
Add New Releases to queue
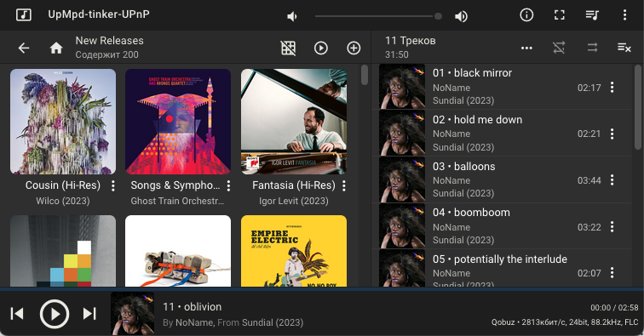coord(354,48)
